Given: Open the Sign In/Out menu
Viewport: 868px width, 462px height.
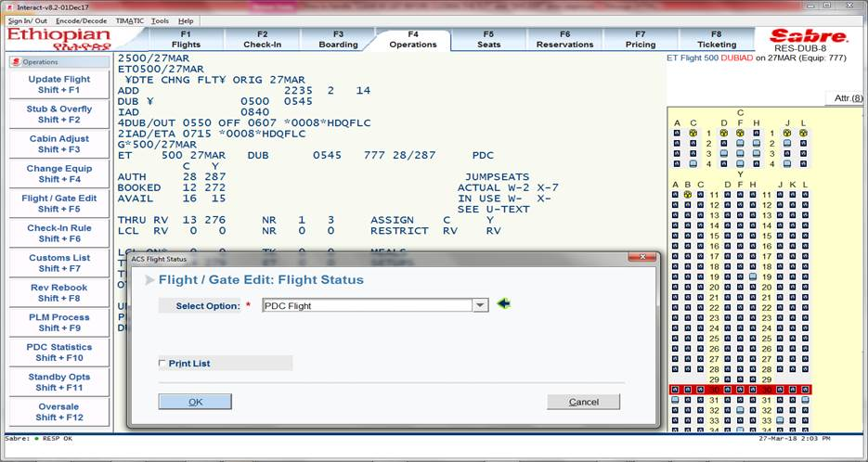Looking at the screenshot, I should (28, 21).
